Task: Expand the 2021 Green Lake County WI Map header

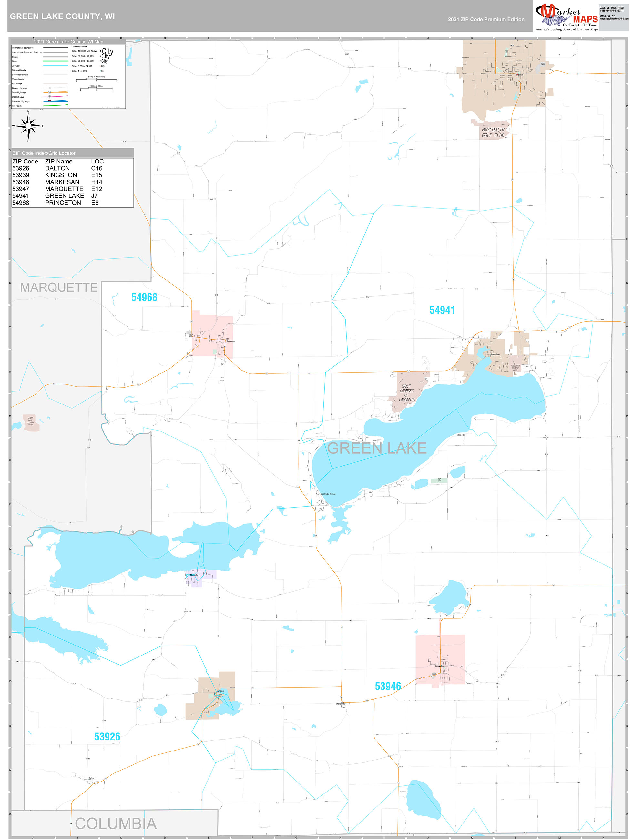Action: pyautogui.click(x=69, y=42)
